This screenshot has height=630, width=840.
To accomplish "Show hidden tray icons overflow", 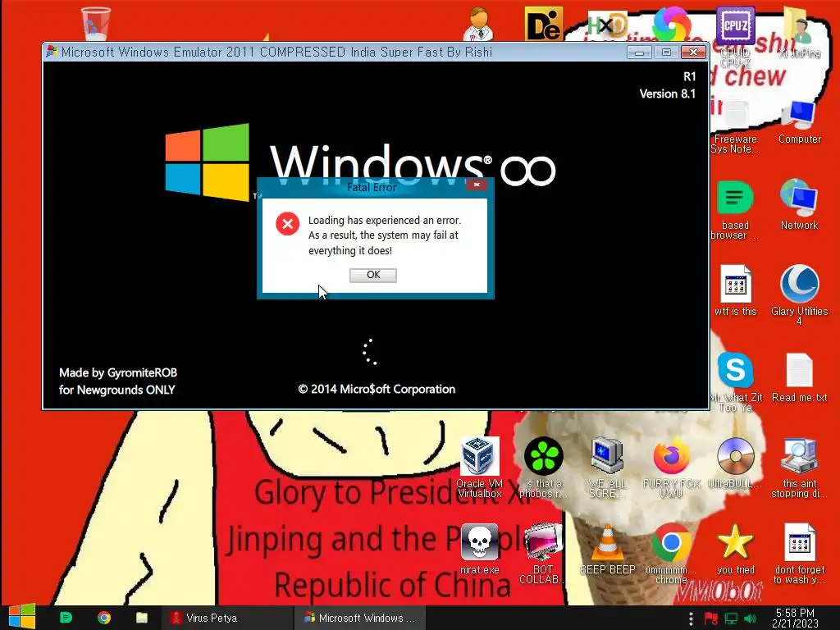I will [x=691, y=619].
